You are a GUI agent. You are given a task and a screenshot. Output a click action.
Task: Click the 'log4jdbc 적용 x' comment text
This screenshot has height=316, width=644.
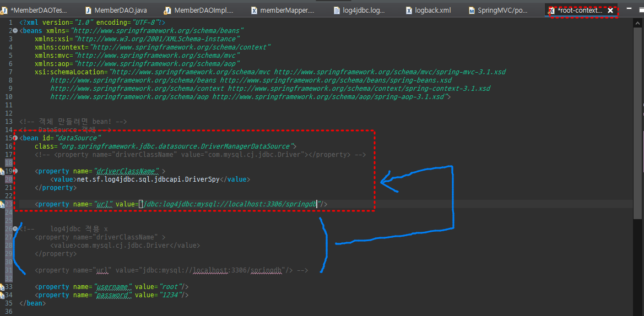[79, 228]
